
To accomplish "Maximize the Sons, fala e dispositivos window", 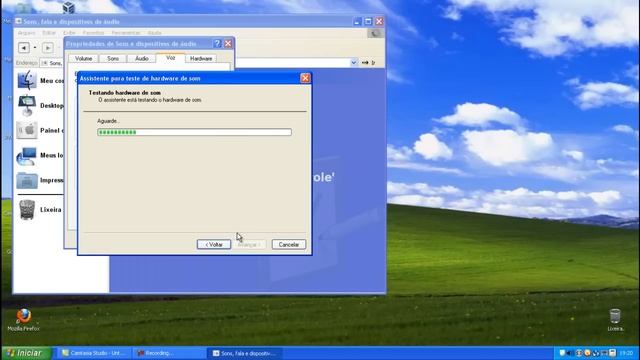I will point(368,21).
